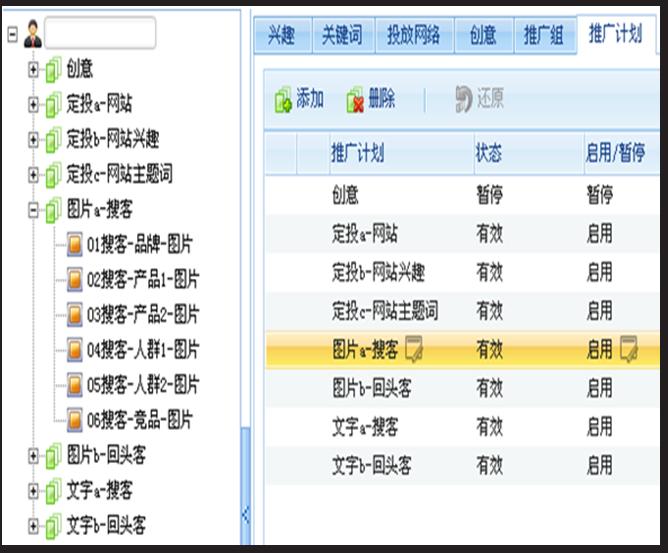This screenshot has height=553, width=668.
Task: Switch to the 兴趣 tab
Action: tap(282, 35)
